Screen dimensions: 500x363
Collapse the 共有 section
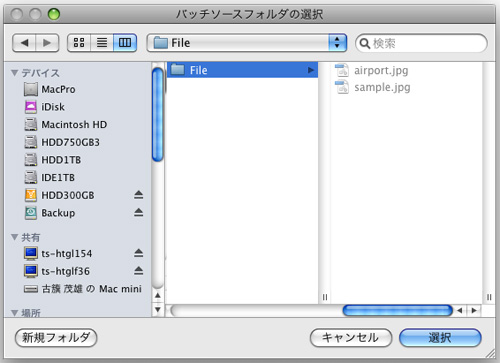(14, 237)
